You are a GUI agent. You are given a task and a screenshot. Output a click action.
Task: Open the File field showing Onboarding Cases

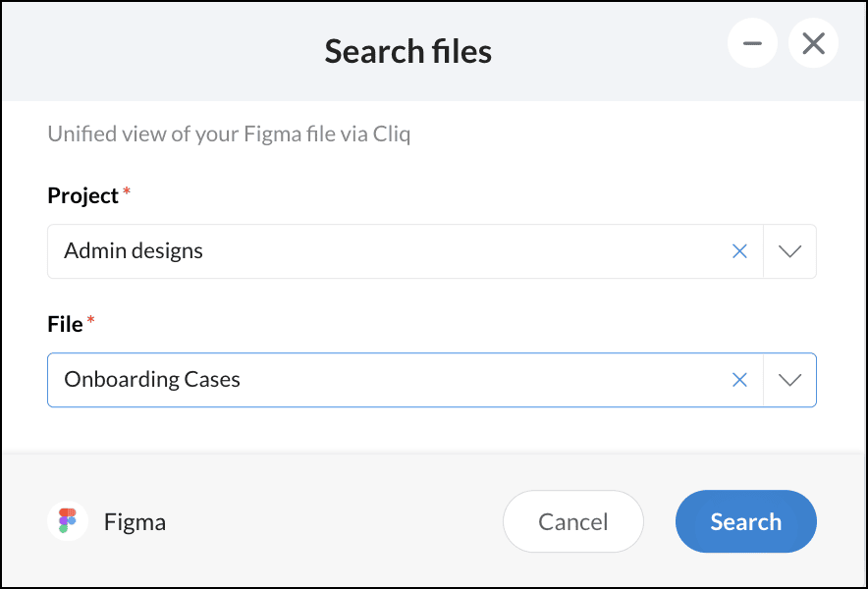393,380
